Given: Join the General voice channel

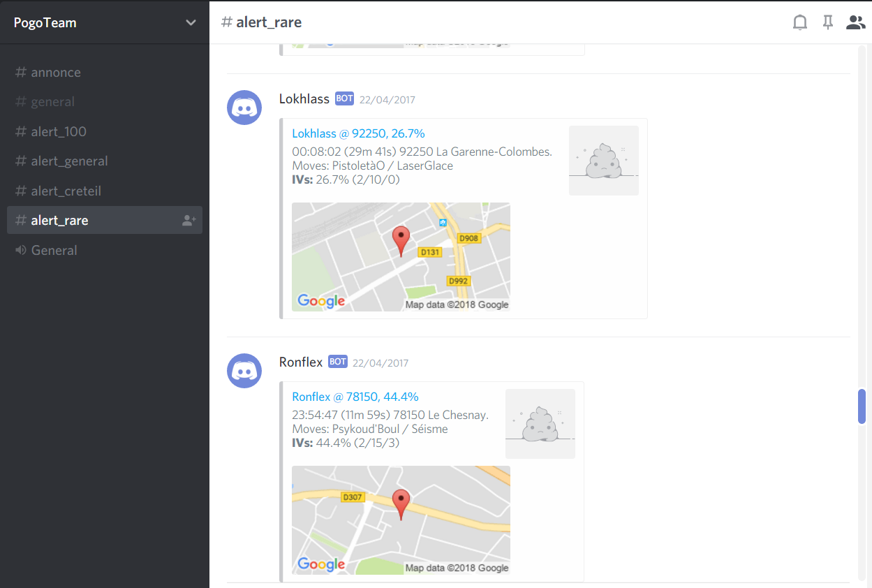Looking at the screenshot, I should [105, 250].
